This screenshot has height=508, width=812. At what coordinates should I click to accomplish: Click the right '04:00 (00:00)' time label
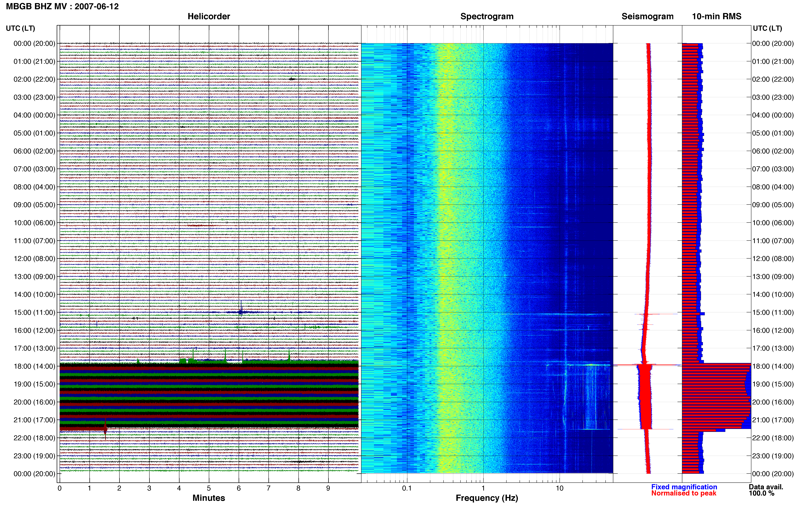click(773, 115)
